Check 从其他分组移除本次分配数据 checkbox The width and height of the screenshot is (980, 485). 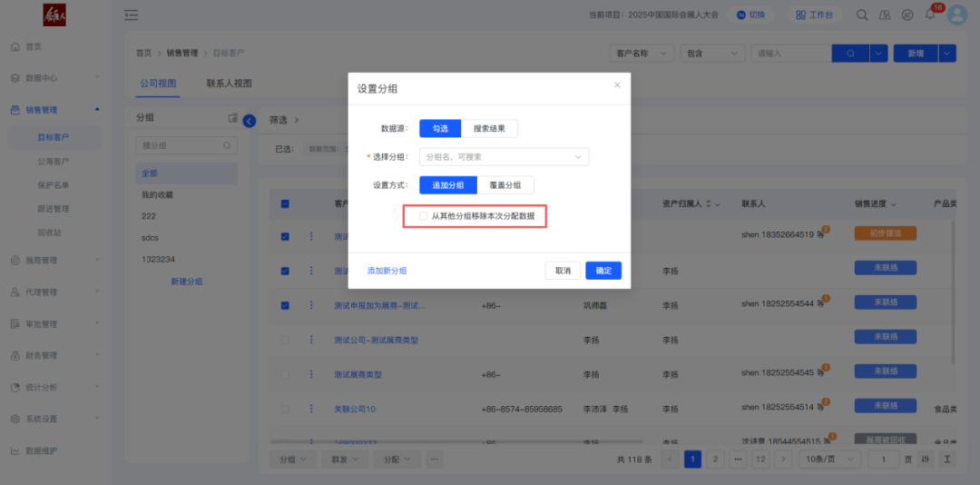[x=424, y=216]
